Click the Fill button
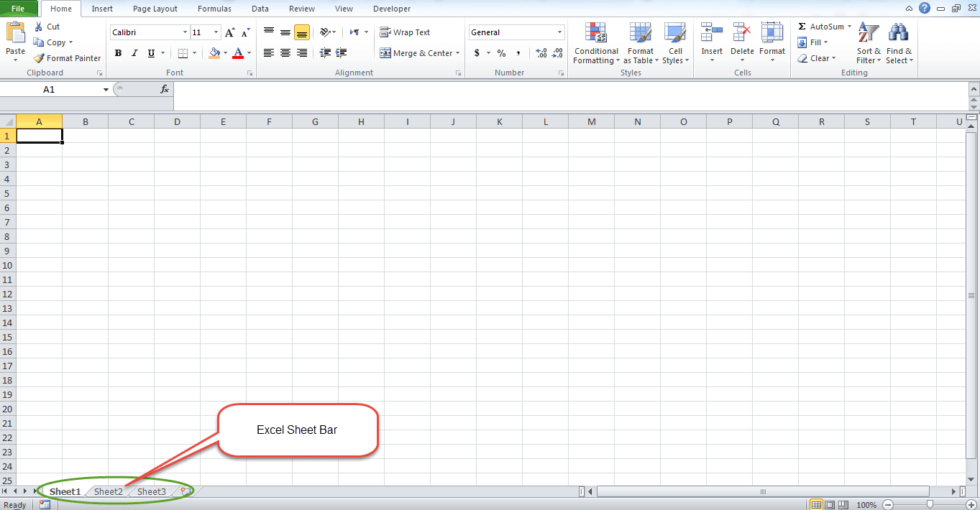980x510 pixels. [812, 42]
